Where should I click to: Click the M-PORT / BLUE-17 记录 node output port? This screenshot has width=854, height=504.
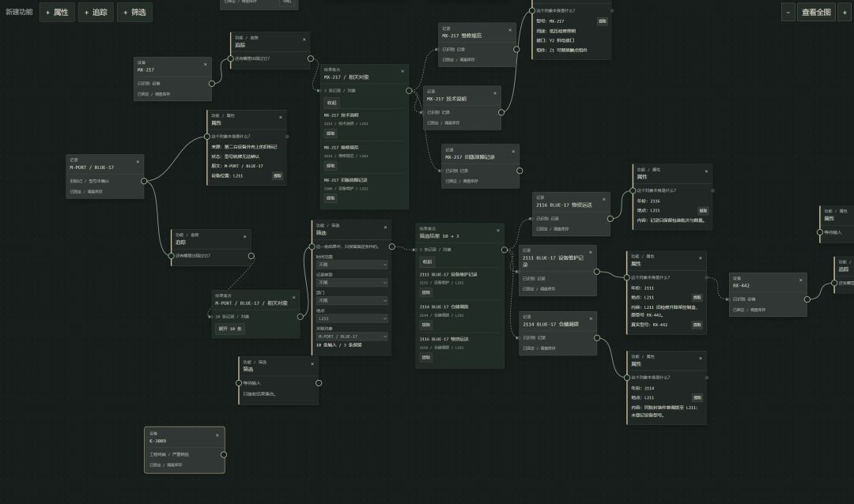145,181
